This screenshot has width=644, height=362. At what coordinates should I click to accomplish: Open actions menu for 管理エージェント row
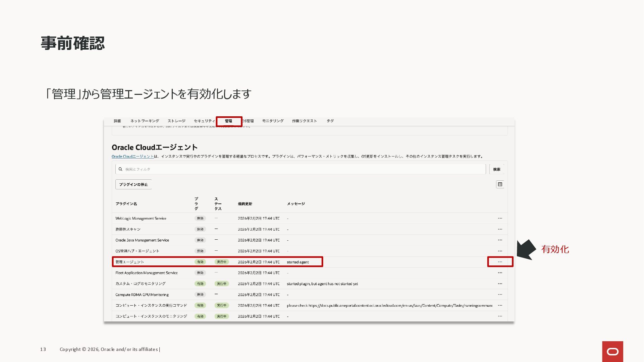tap(500, 262)
